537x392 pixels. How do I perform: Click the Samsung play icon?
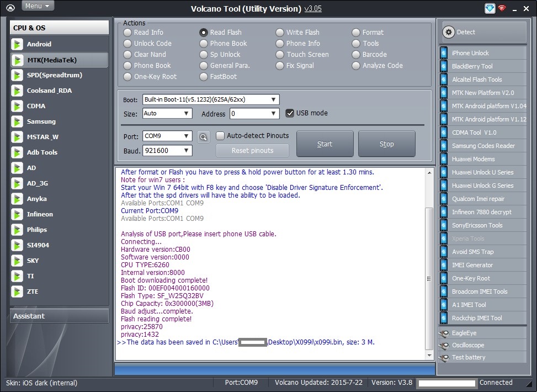pos(17,121)
